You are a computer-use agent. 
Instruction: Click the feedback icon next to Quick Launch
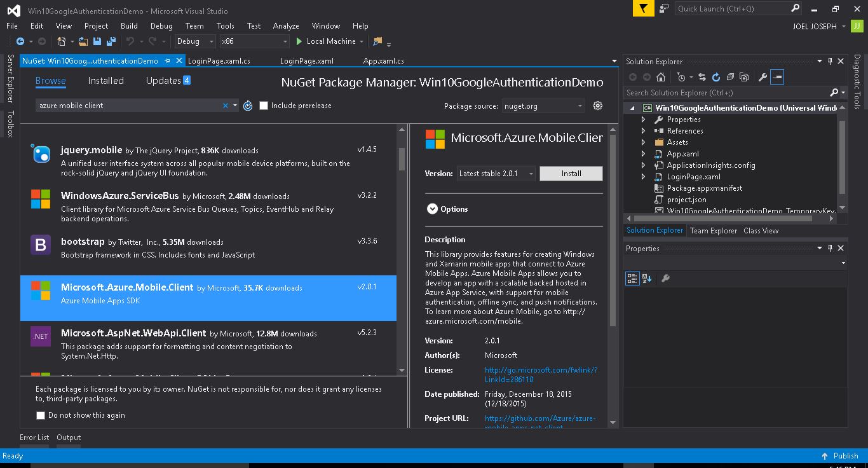pos(664,8)
